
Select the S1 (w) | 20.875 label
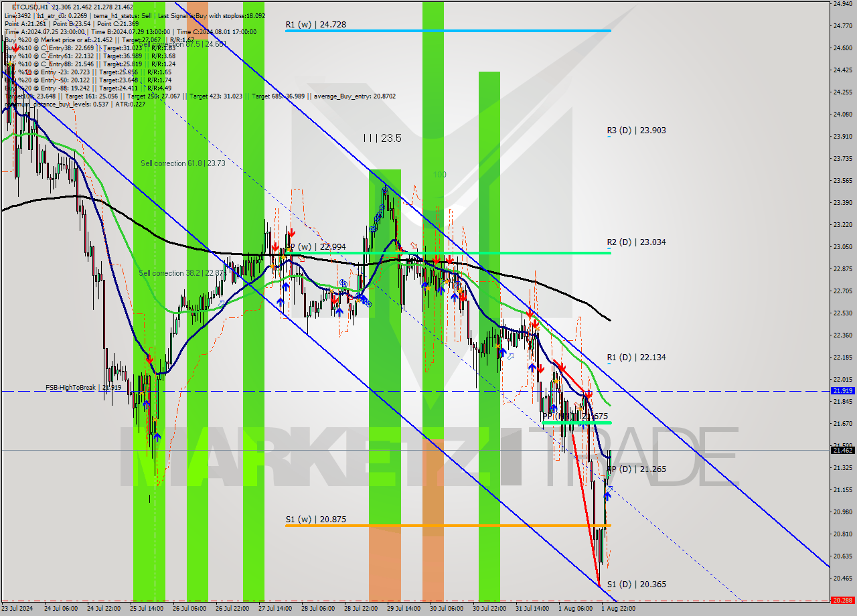coord(316,519)
